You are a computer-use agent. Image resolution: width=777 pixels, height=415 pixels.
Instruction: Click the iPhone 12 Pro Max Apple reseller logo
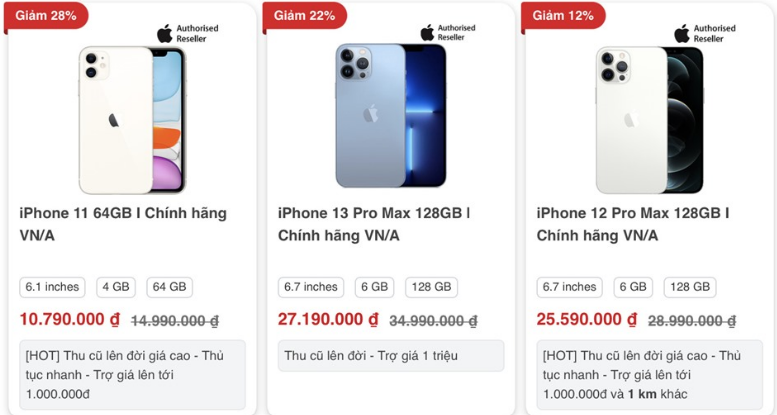pos(683,33)
